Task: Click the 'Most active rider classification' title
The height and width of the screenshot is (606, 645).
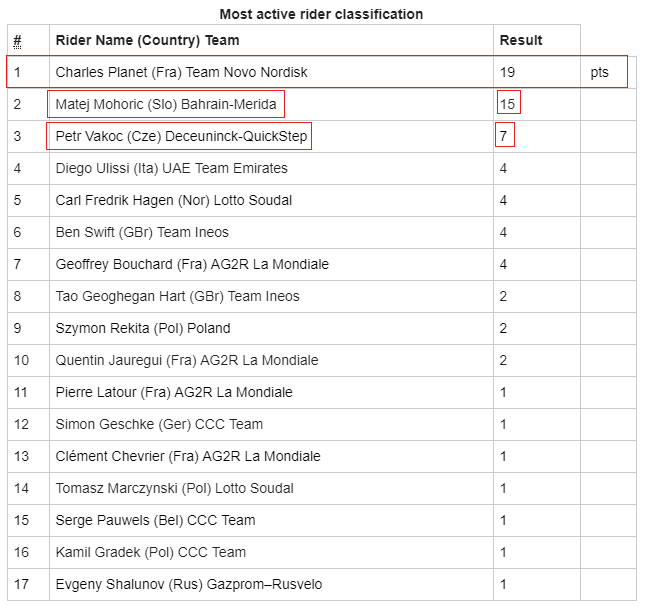Action: pyautogui.click(x=321, y=14)
